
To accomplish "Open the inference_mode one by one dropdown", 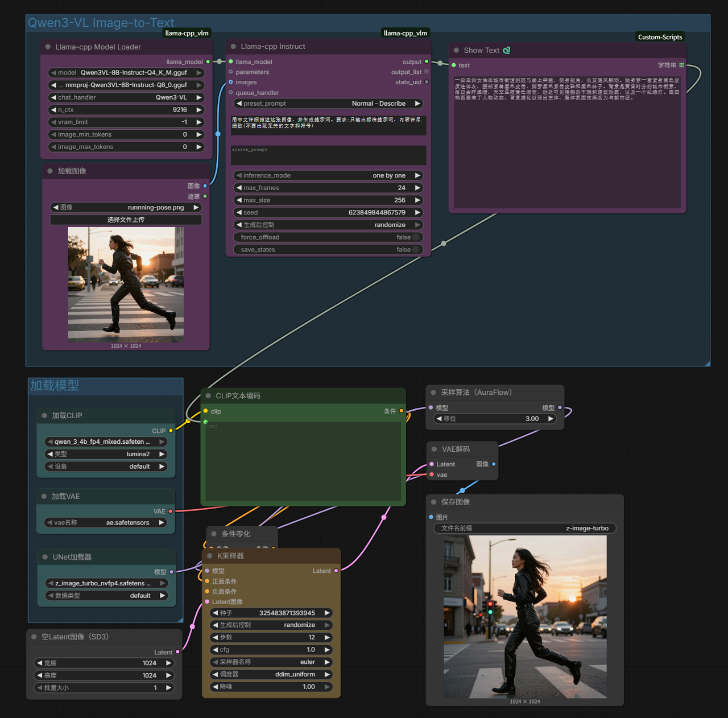I will click(328, 175).
